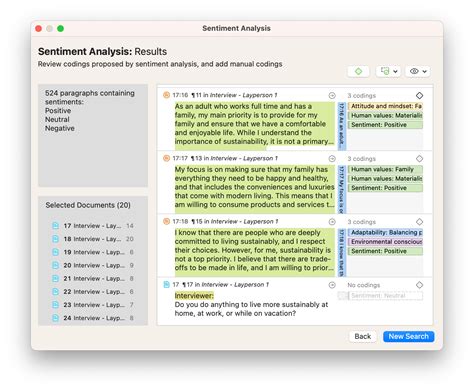Select document 21 Interview - Layp... in list
Image resolution: width=474 pixels, height=391 pixels.
[93, 278]
